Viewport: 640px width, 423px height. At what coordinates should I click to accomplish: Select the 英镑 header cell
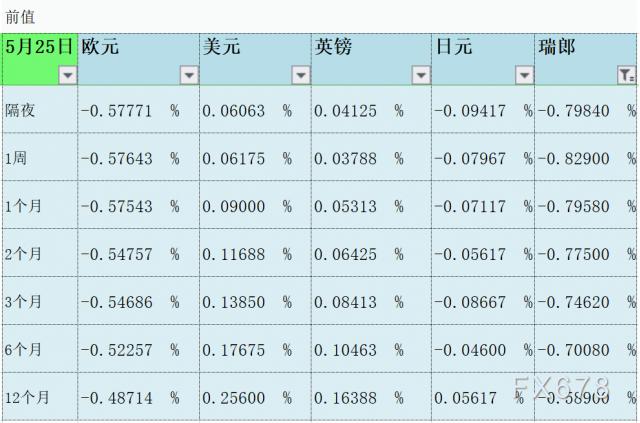coord(371,59)
